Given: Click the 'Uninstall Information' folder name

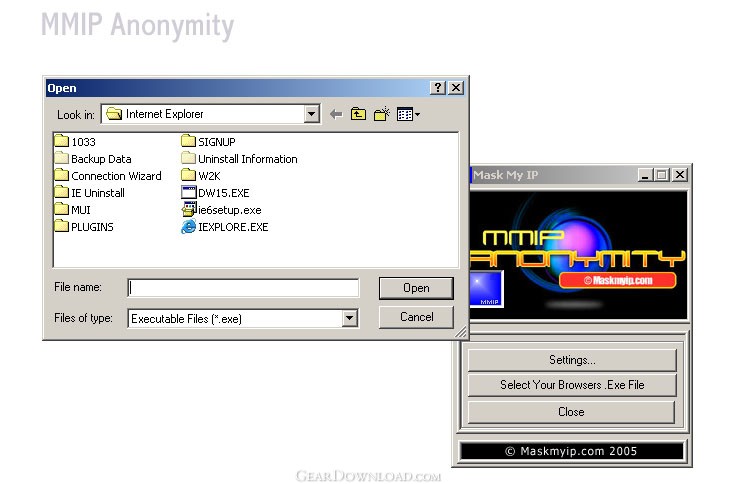Looking at the screenshot, I should click(x=248, y=159).
